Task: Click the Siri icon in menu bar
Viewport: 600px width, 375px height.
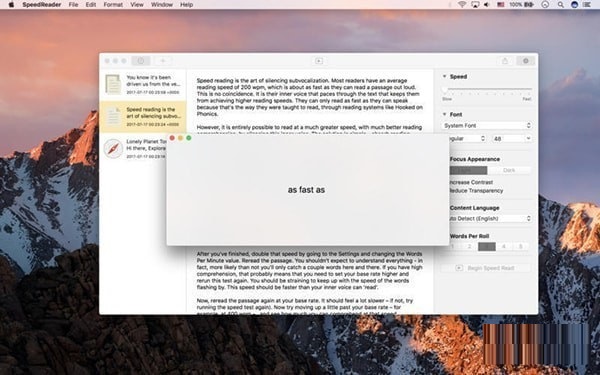Action: [x=574, y=5]
